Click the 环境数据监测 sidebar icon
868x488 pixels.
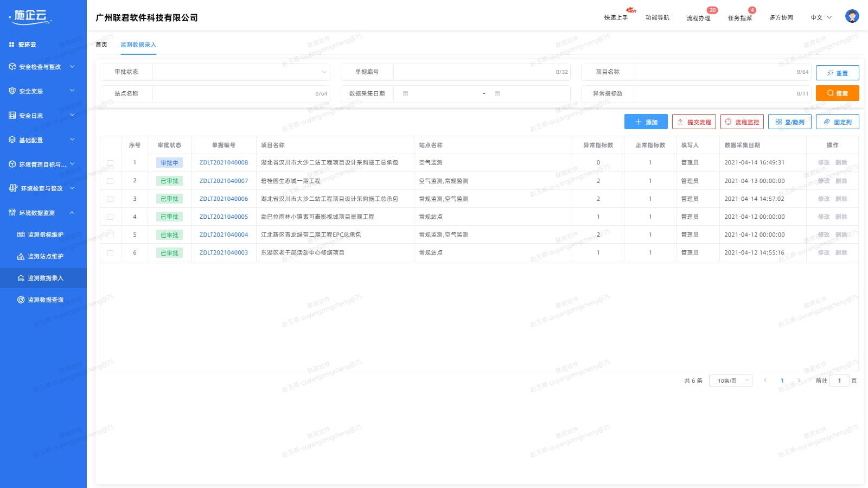click(12, 212)
